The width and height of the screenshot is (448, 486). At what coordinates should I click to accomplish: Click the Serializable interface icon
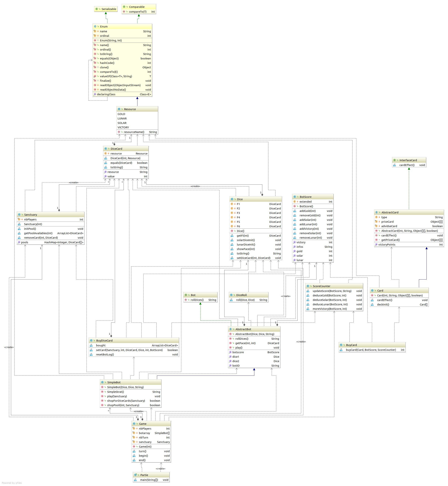tap(96, 9)
